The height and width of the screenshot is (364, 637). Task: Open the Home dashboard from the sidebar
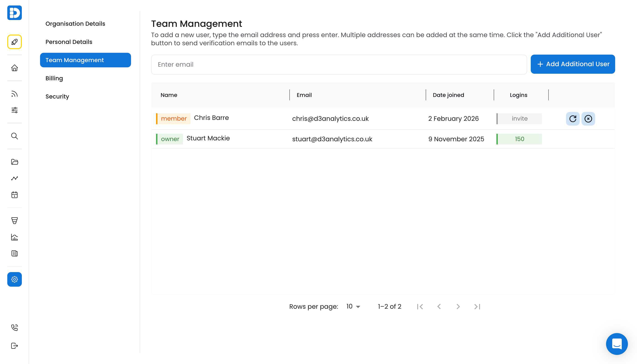(14, 68)
